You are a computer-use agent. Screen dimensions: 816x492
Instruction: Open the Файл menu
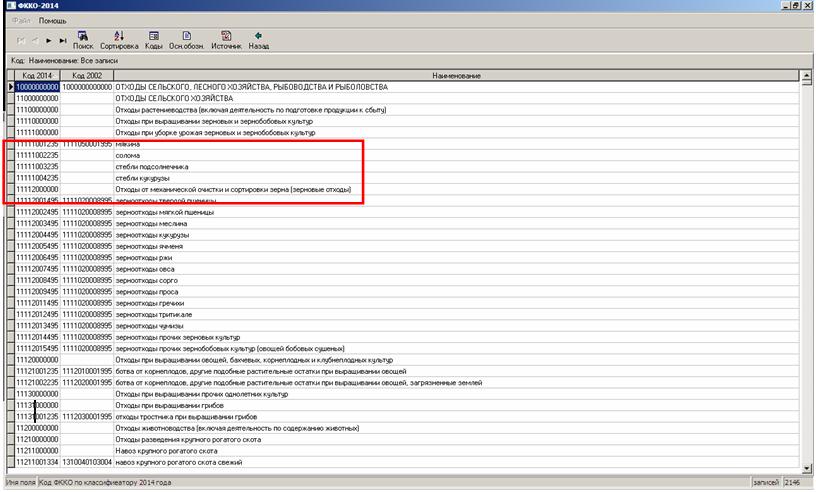pyautogui.click(x=21, y=20)
